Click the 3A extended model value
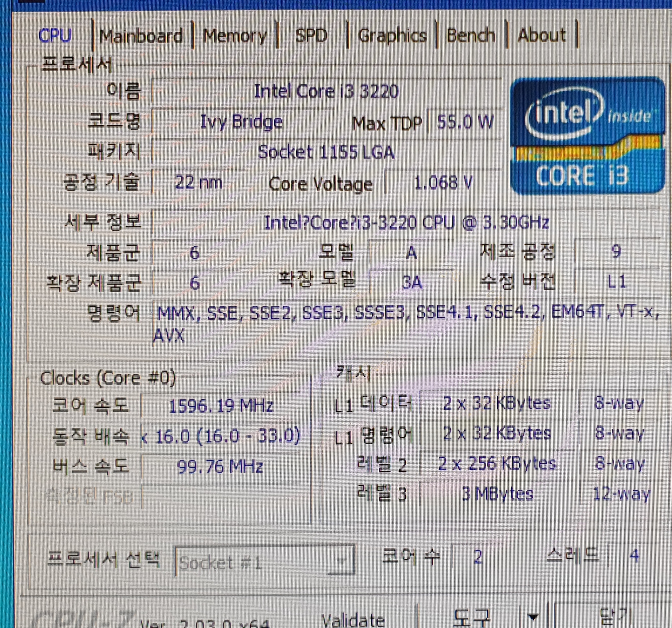672x628 pixels. point(412,283)
